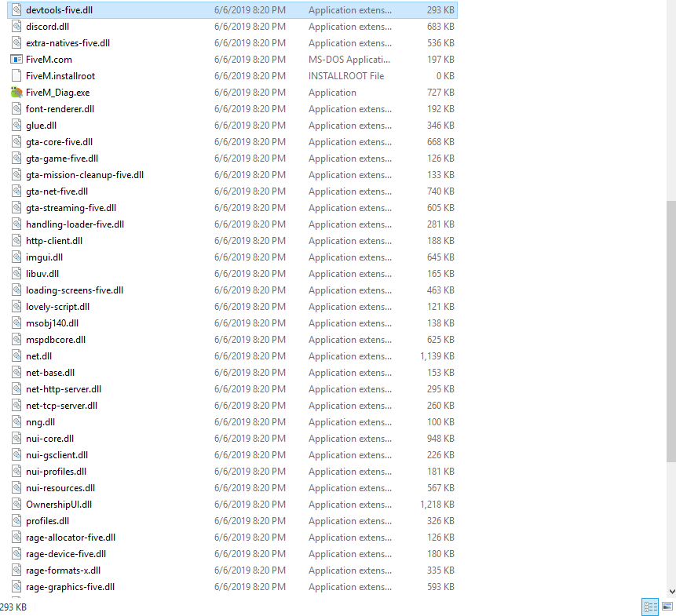Click the nng.dll file icon
Image resolution: width=676 pixels, height=616 pixels.
(x=16, y=422)
